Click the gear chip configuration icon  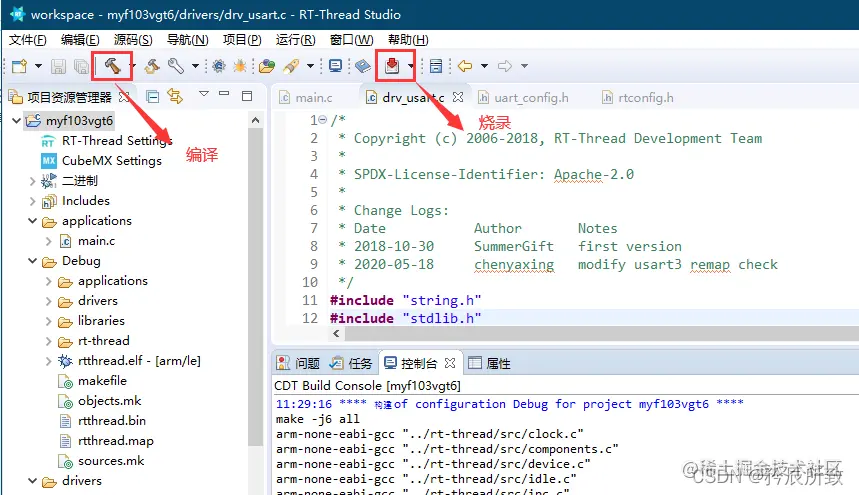point(219,66)
